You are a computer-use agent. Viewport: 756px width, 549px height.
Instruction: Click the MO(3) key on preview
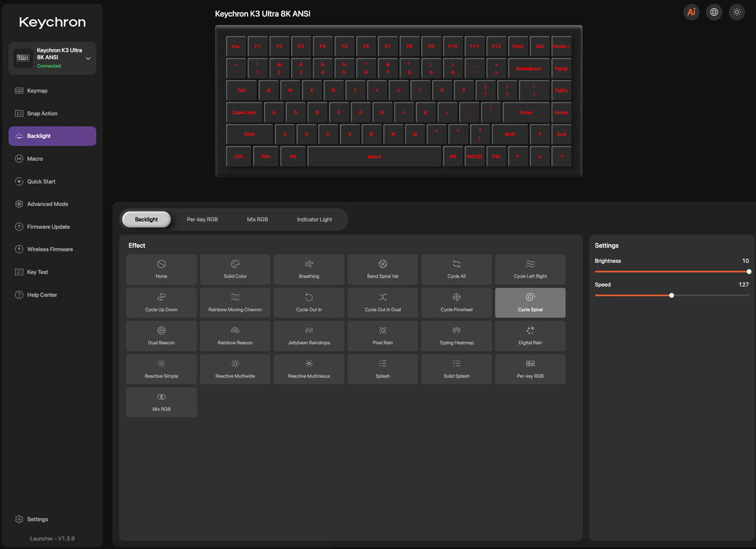click(474, 156)
